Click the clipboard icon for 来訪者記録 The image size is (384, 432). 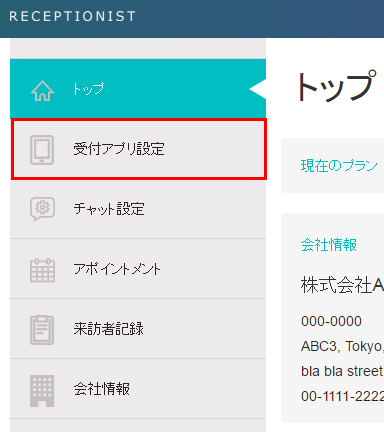[x=42, y=330]
